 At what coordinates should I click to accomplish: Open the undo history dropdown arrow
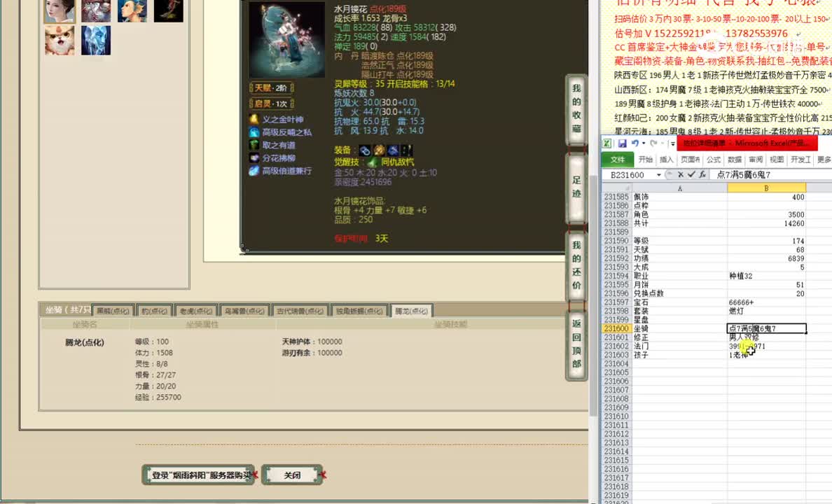pyautogui.click(x=644, y=143)
